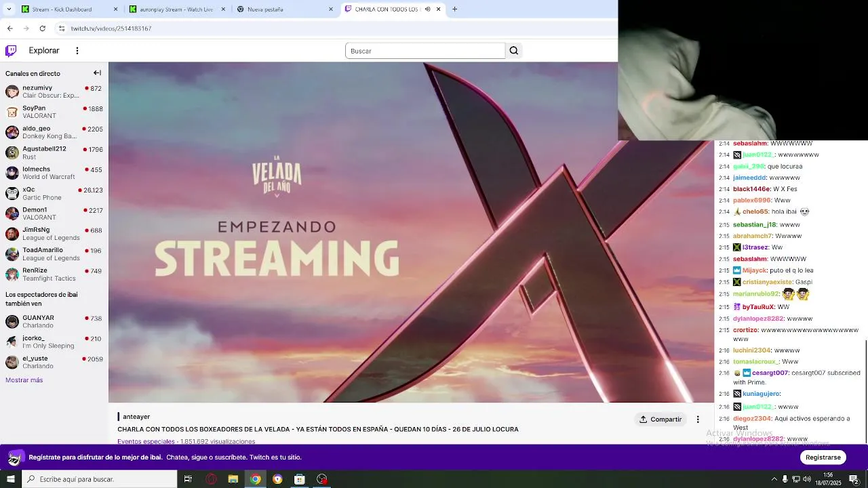
Task: Click username Mijayck in chat
Action: click(754, 270)
